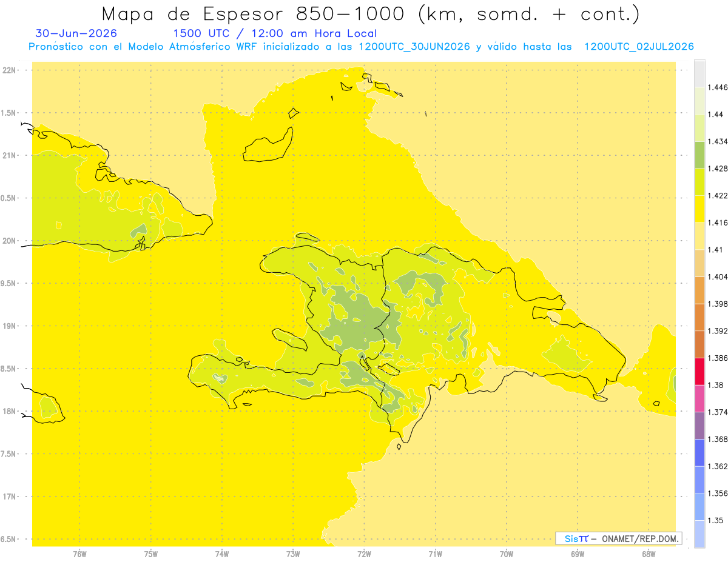Screen dimensions: 728x562
Task: Click longitude axis label '75W'
Action: 151,554
